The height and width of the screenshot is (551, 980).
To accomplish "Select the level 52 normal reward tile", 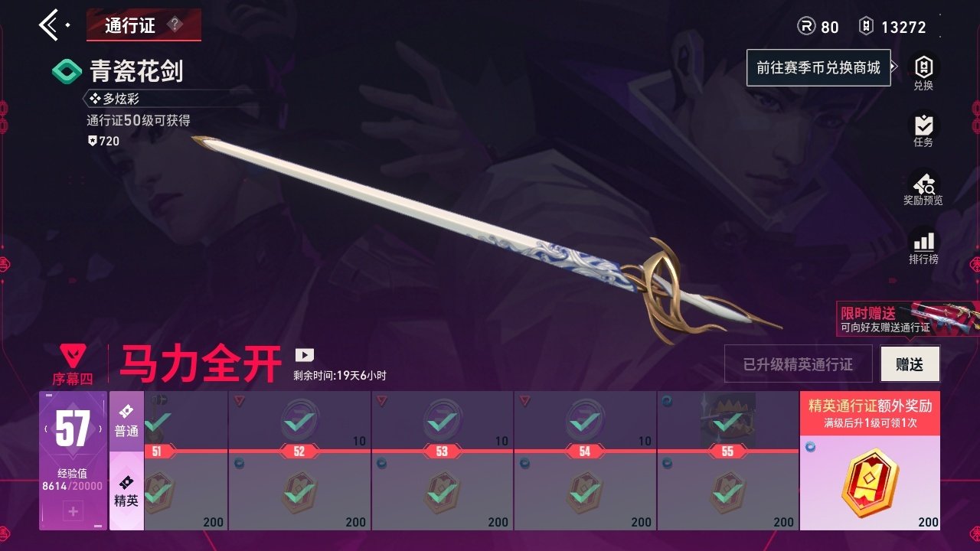I will point(299,420).
